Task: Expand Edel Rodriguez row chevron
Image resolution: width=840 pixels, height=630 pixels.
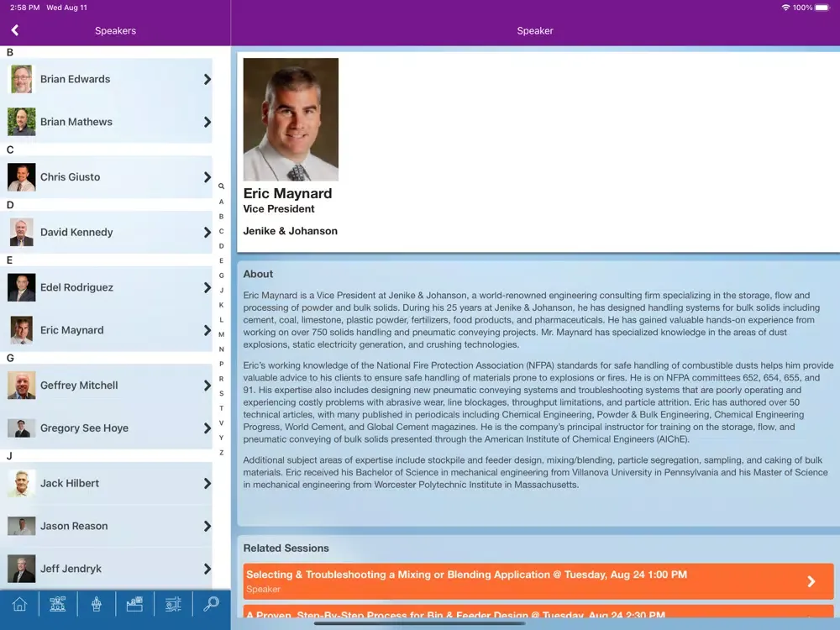Action: (207, 287)
